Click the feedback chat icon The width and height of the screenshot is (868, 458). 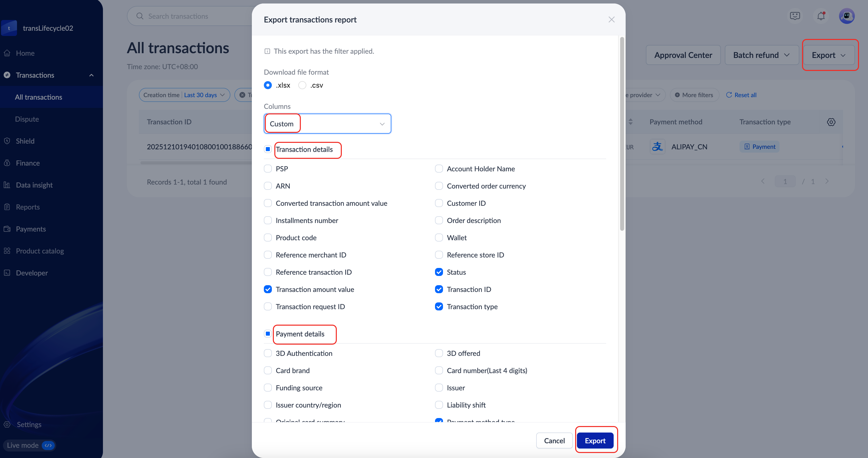795,16
